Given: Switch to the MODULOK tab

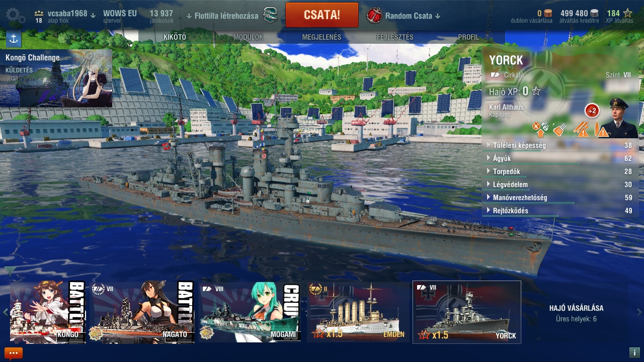Looking at the screenshot, I should tap(248, 37).
